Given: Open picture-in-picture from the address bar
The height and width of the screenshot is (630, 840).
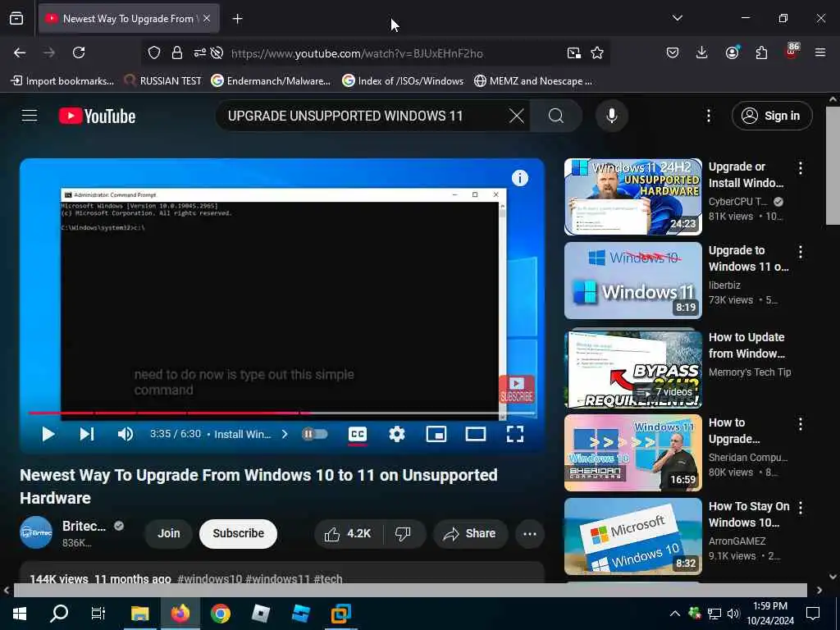Looking at the screenshot, I should 573,52.
